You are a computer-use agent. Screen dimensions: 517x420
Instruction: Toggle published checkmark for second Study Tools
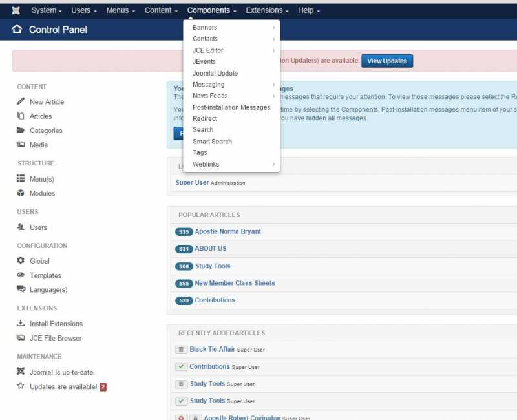tap(181, 401)
